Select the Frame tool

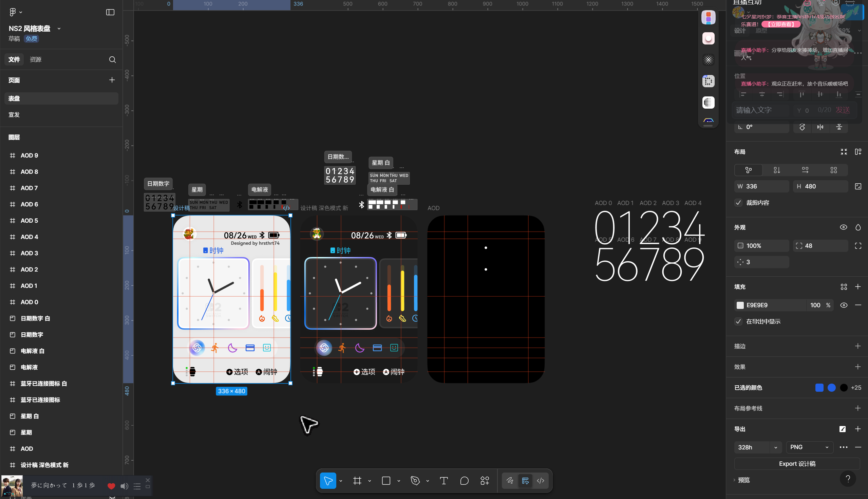pos(357,481)
